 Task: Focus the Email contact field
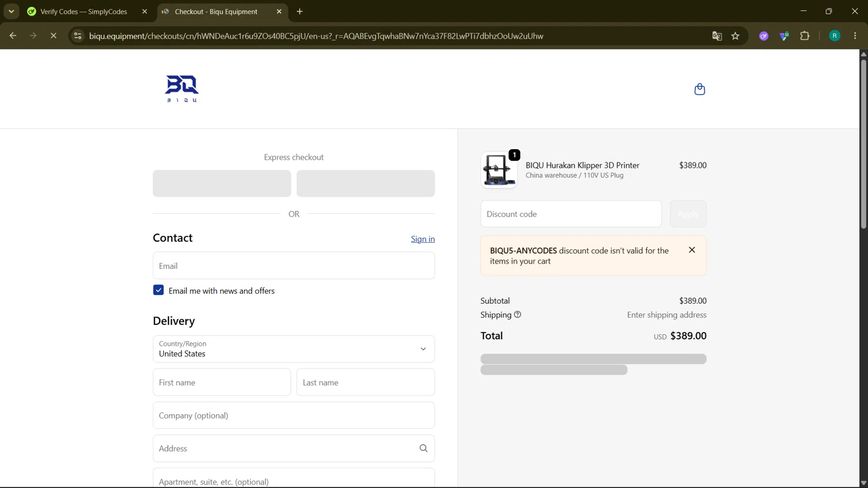click(294, 265)
